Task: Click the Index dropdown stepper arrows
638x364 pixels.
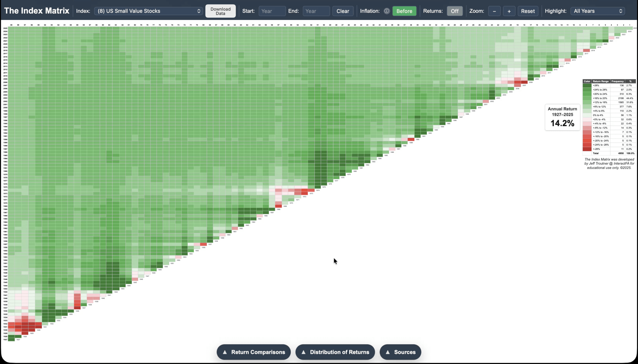Action: pos(199,11)
